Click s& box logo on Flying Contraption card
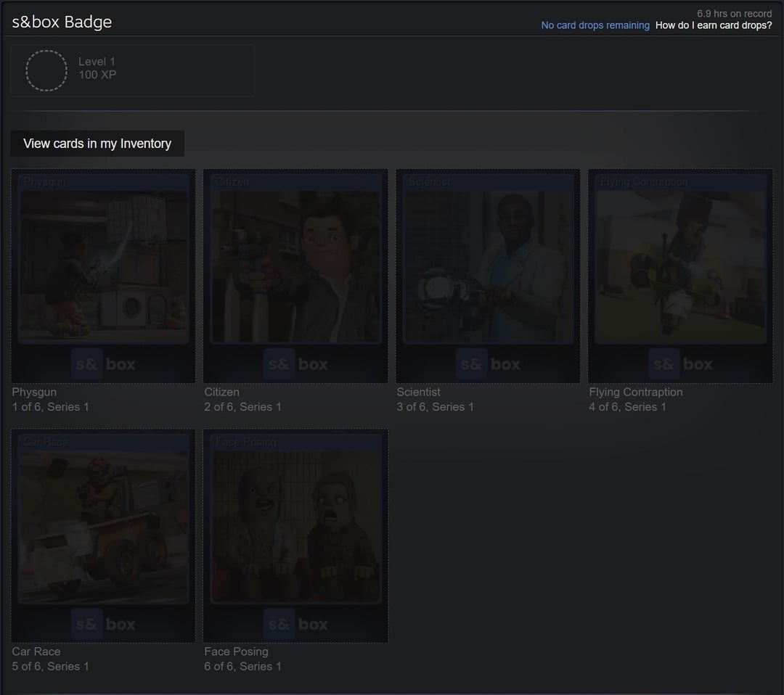784x695 pixels. 680,364
